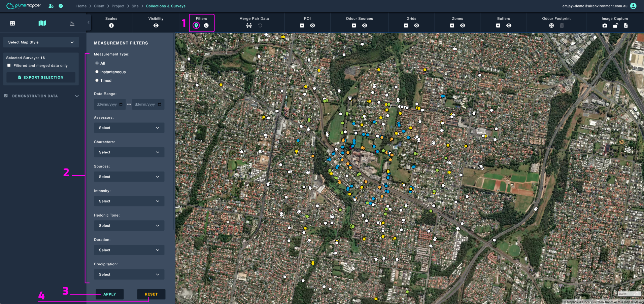
Task: Enable Filtered and merged data only checkbox
Action: click(x=9, y=66)
